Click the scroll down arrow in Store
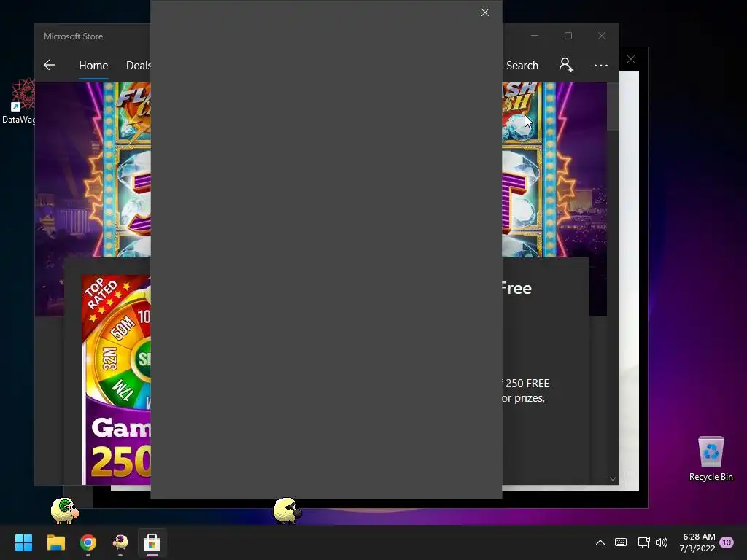The height and width of the screenshot is (560, 747). (613, 478)
